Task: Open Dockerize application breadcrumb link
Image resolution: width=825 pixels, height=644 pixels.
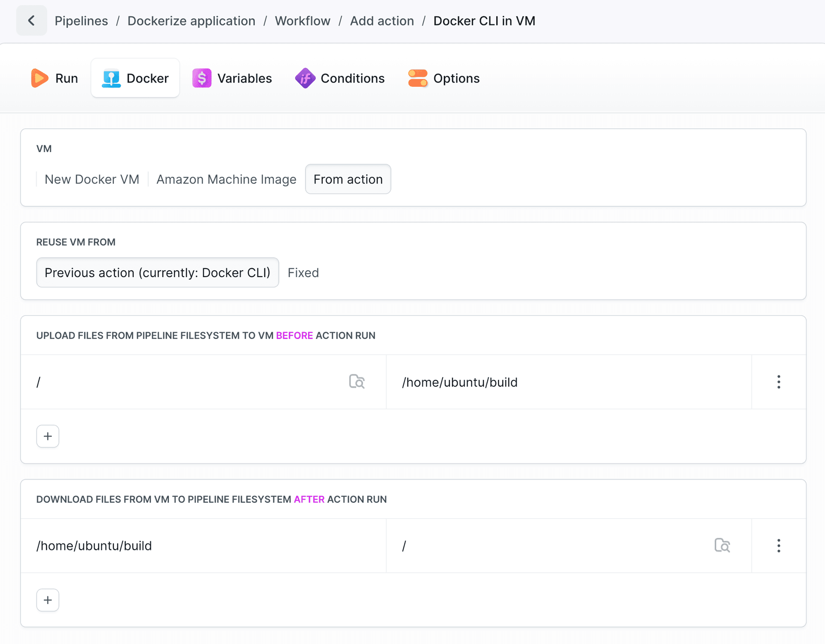Action: [191, 21]
